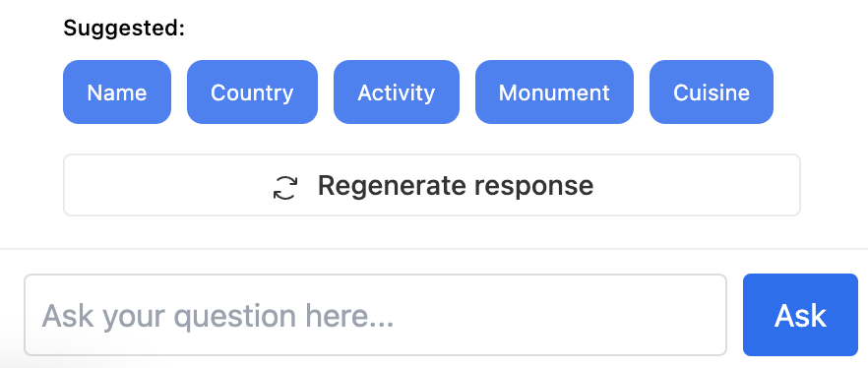Pick the Activity suggestion

[397, 92]
